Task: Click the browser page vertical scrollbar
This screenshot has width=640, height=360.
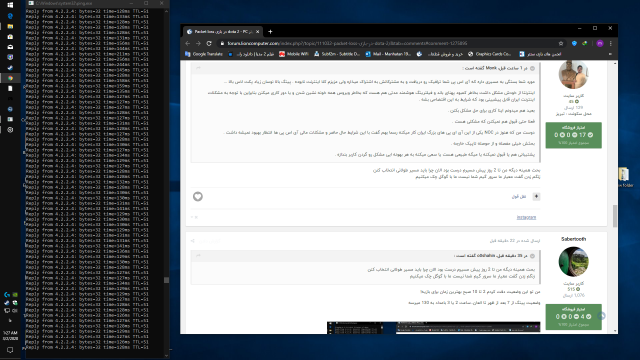Action: click(x=615, y=216)
